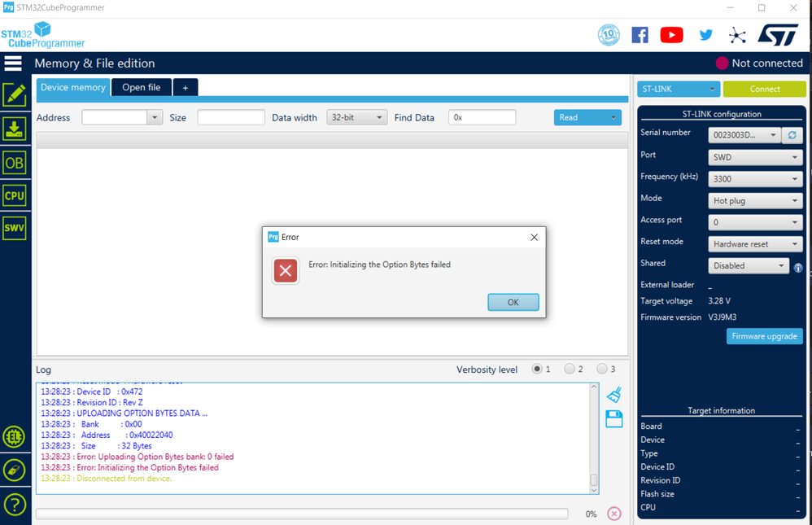Click the ST logo

pyautogui.click(x=778, y=35)
